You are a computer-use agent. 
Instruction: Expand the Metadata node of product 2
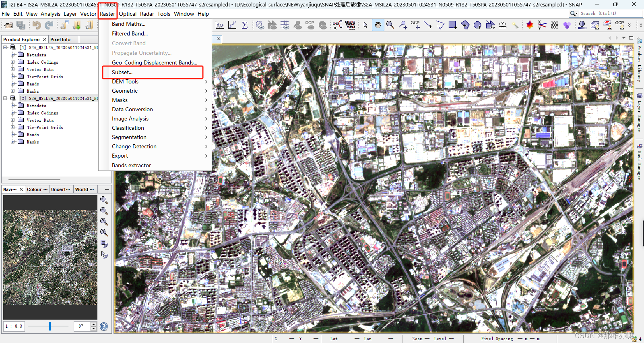pos(12,106)
